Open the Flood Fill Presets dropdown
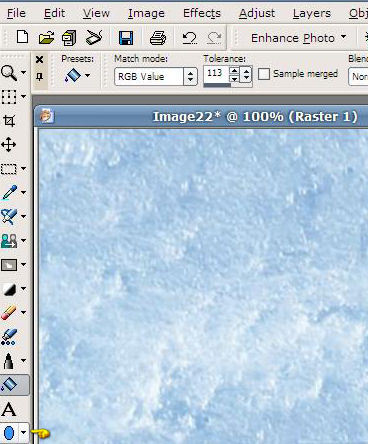This screenshot has width=368, height=444. [77, 75]
